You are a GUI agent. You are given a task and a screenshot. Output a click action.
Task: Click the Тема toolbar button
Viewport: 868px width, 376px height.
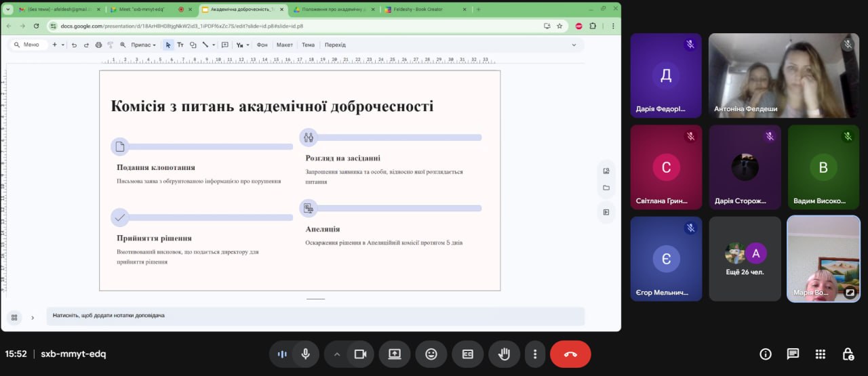(x=308, y=45)
